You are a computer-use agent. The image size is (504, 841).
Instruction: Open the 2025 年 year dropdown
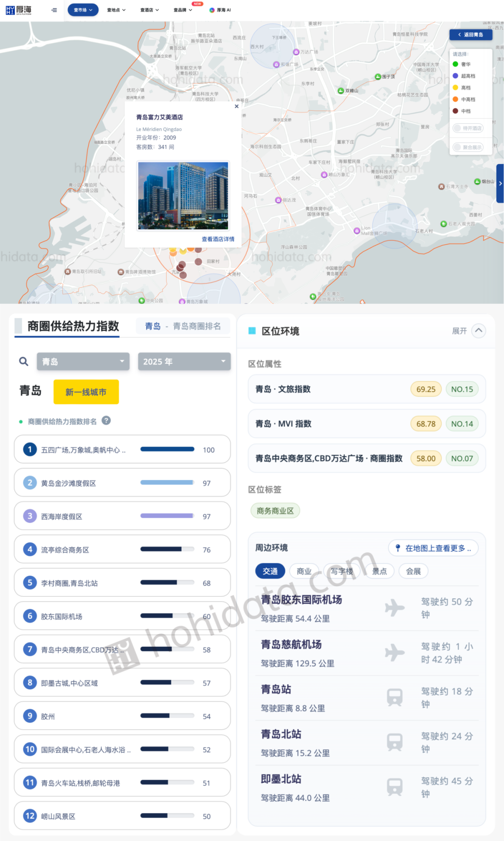pyautogui.click(x=184, y=361)
